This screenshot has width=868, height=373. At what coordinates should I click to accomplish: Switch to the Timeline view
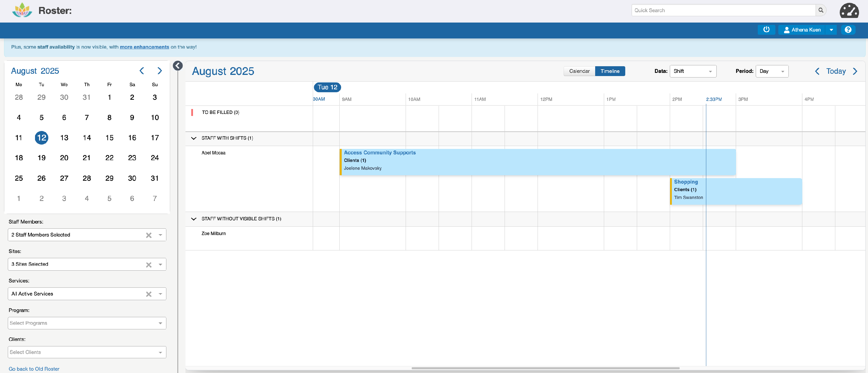click(610, 71)
